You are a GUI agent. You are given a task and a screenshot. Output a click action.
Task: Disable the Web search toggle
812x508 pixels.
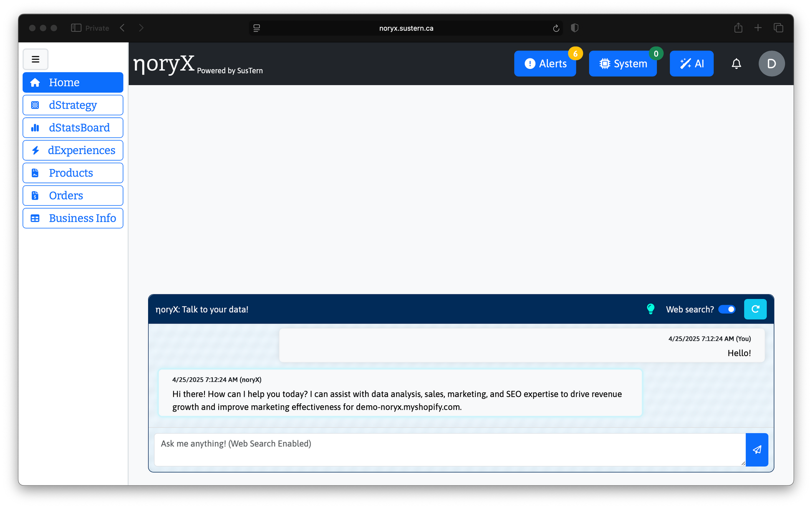tap(727, 309)
